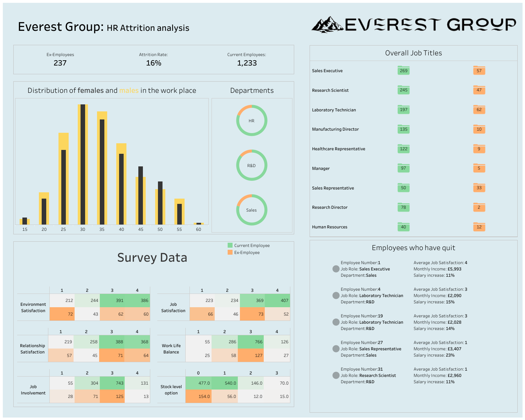The width and height of the screenshot is (525, 420).
Task: Click the Attrition Rate value 16%
Action: [153, 63]
